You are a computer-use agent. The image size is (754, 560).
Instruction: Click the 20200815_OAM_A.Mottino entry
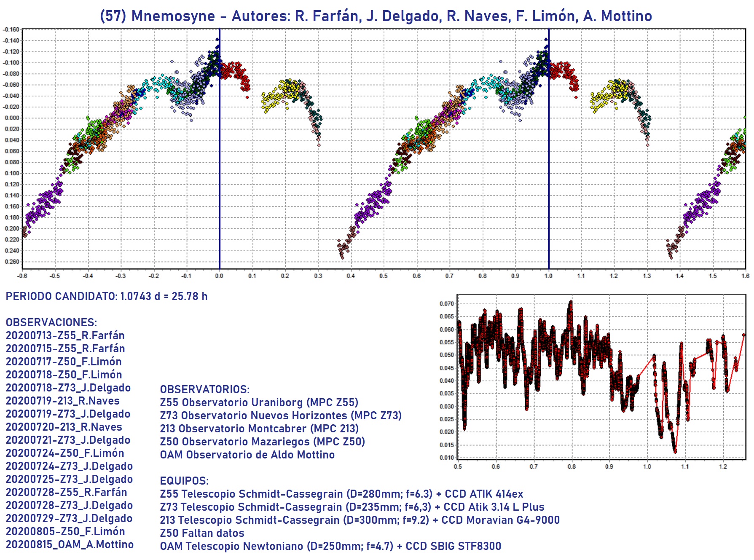70,544
